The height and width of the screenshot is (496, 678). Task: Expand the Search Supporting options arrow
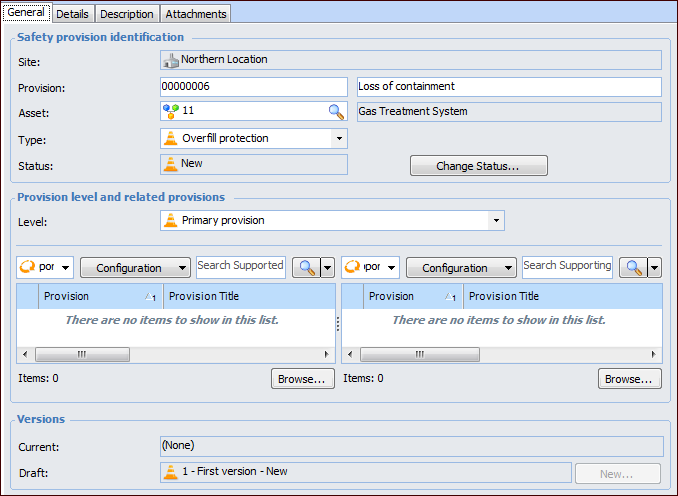click(655, 268)
